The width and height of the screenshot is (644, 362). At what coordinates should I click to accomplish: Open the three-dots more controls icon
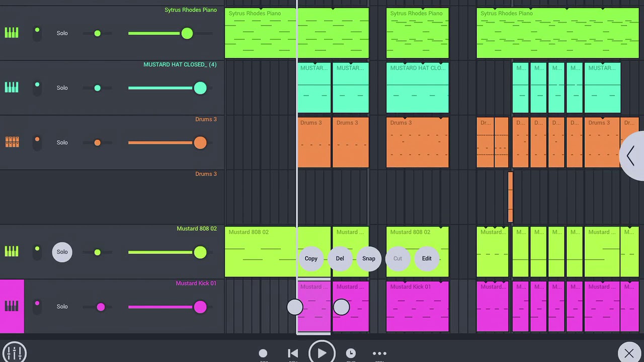(379, 353)
